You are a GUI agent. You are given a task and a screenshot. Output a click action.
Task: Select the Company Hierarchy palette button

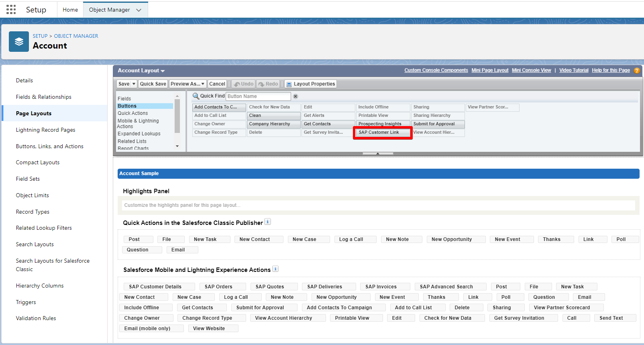point(274,124)
